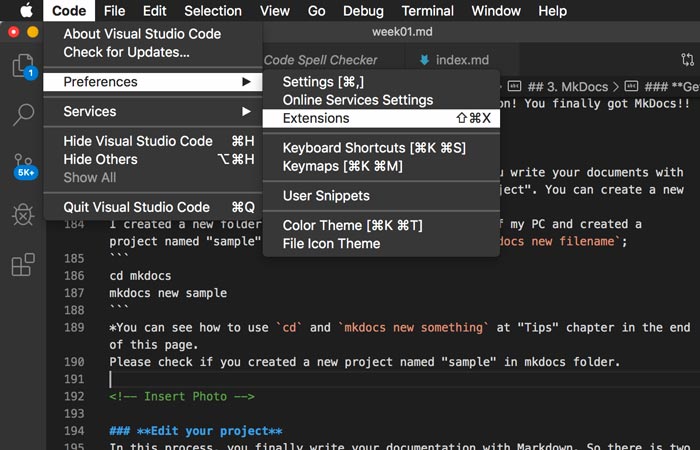This screenshot has height=450, width=700.
Task: Open the Extensions view in activity bar
Action: pyautogui.click(x=23, y=264)
